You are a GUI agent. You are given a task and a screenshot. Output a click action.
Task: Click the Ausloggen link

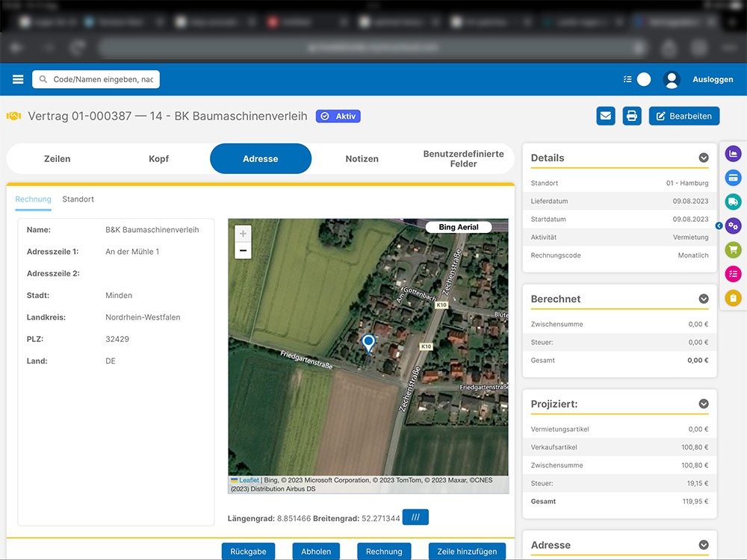point(713,80)
